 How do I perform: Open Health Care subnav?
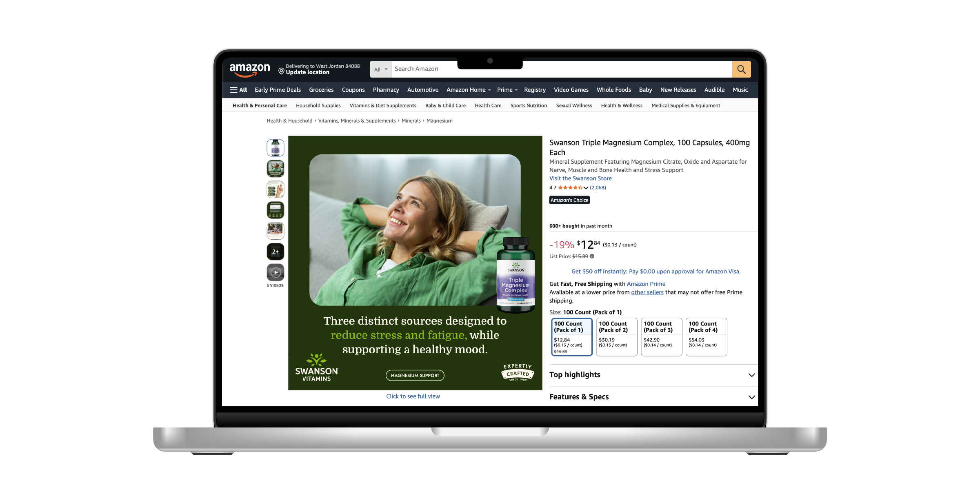488,105
